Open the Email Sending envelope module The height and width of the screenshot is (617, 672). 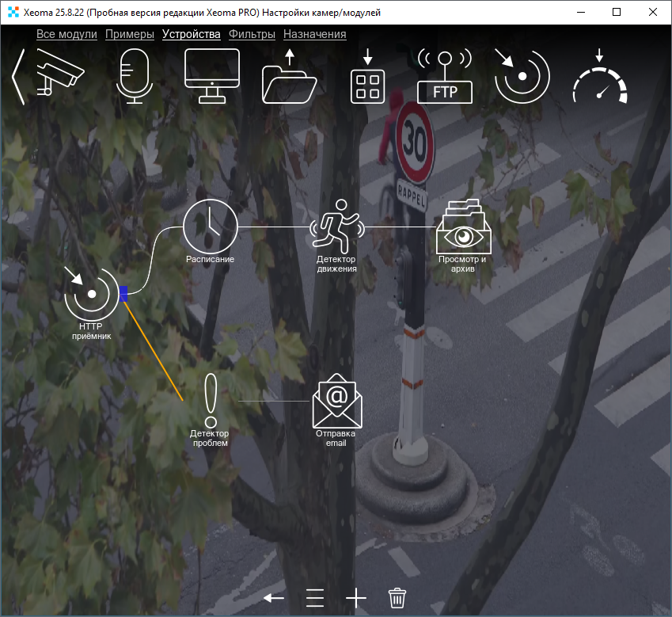[x=336, y=402]
